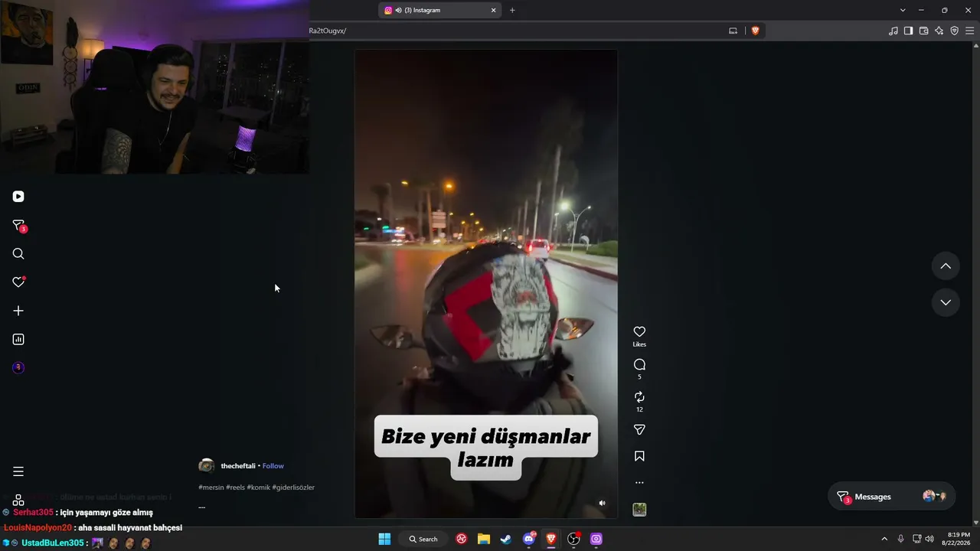Go to the previous reel
Image resolution: width=980 pixels, height=551 pixels.
[x=946, y=266]
